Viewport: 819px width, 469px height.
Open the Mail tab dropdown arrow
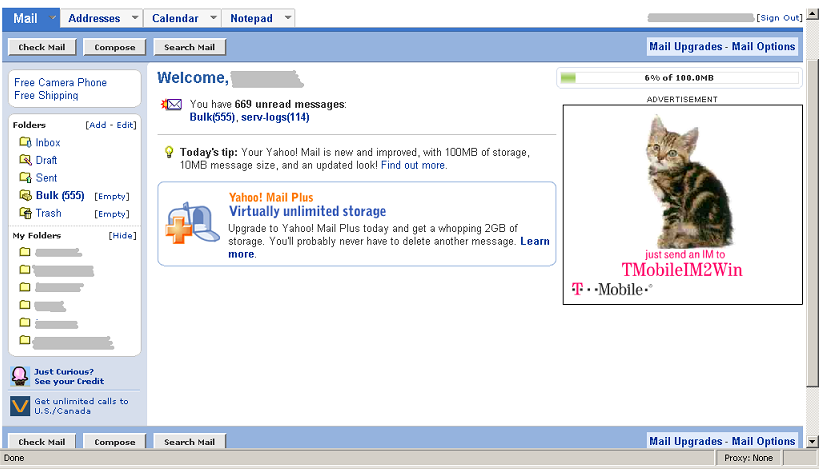pos(52,18)
